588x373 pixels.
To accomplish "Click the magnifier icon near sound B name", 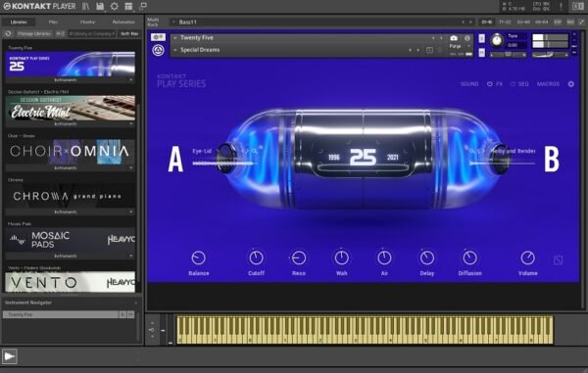I will coord(472,151).
